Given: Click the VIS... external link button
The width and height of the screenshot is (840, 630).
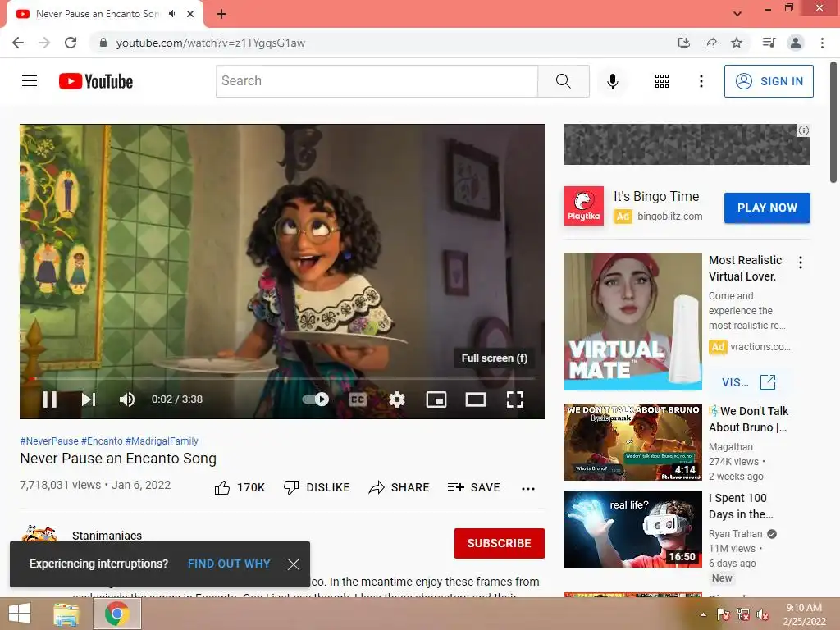Looking at the screenshot, I should pos(748,382).
